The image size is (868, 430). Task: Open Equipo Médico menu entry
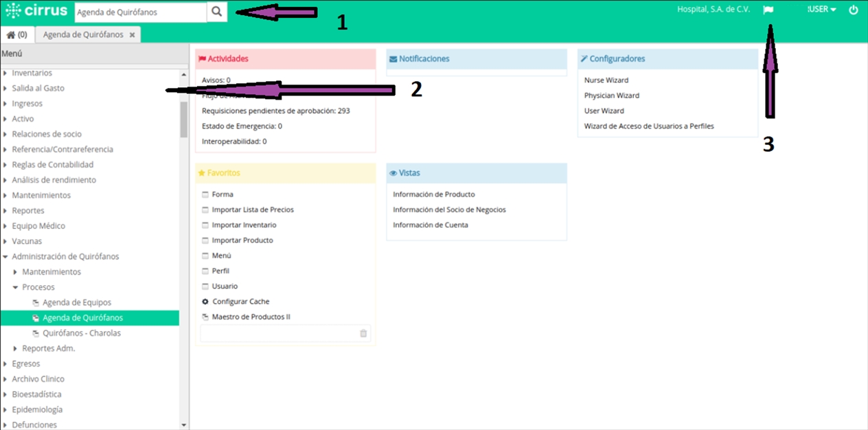pyautogui.click(x=38, y=226)
